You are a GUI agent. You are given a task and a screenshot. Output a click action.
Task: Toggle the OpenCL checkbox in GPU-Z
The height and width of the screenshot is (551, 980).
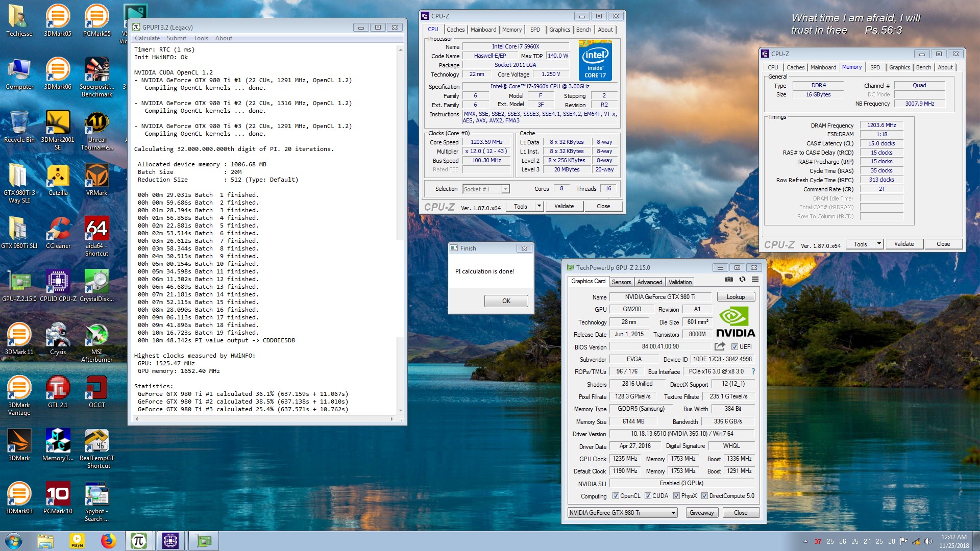click(x=616, y=496)
